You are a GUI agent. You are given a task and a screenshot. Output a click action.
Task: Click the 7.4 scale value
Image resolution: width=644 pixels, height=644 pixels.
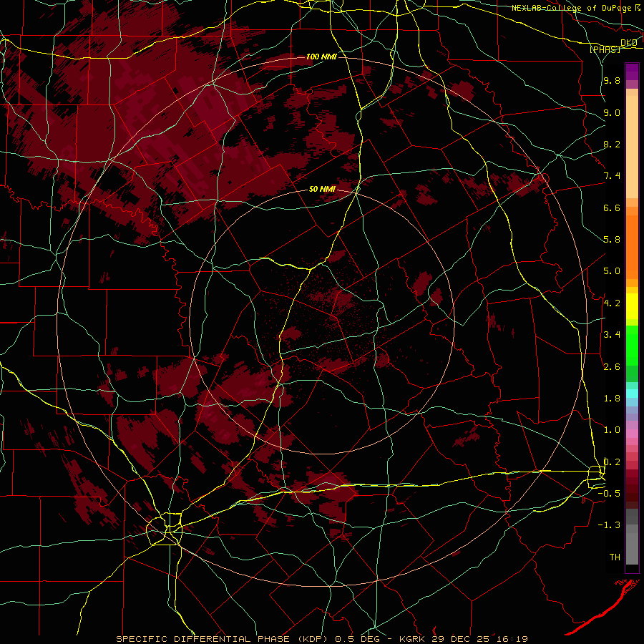(x=612, y=176)
